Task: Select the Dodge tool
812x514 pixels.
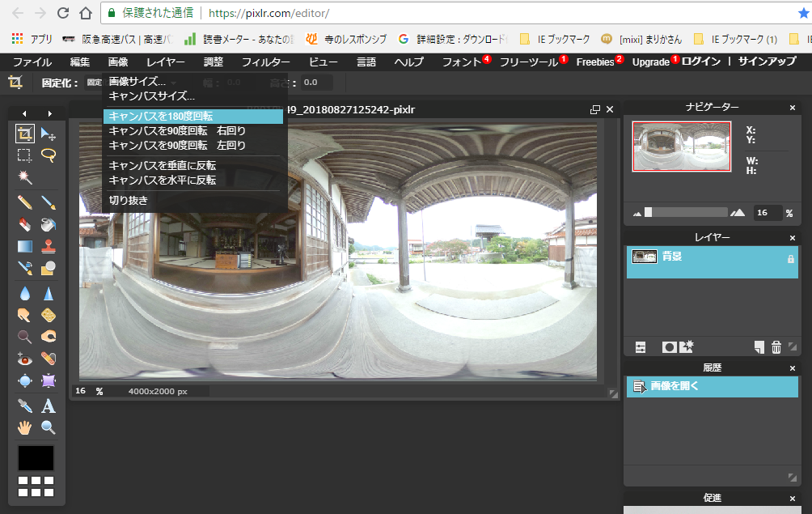Action: point(24,337)
